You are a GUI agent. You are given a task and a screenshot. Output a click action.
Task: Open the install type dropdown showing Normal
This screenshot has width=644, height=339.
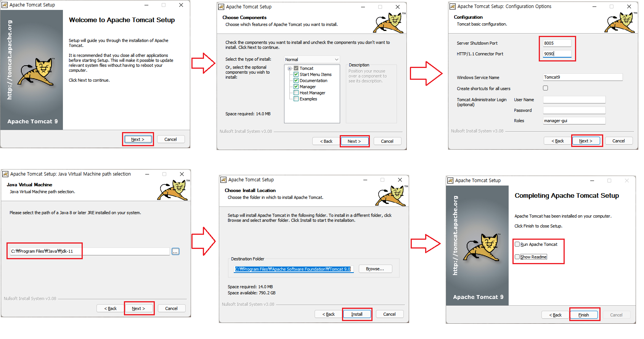[x=312, y=60]
